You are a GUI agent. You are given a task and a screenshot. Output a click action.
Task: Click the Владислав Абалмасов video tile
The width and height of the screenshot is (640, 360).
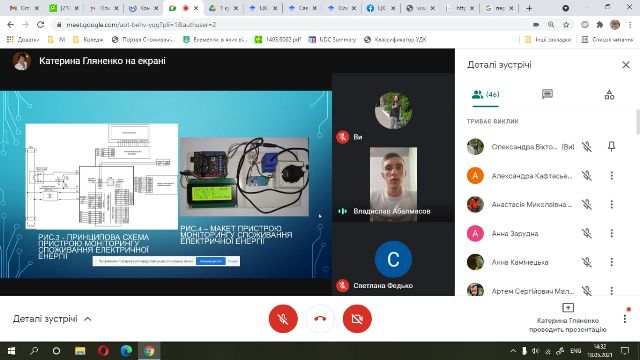tap(393, 184)
